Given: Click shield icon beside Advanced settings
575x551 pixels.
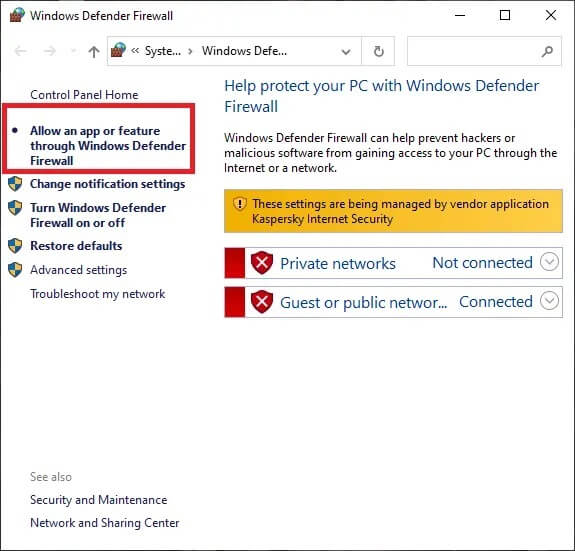Looking at the screenshot, I should point(15,270).
